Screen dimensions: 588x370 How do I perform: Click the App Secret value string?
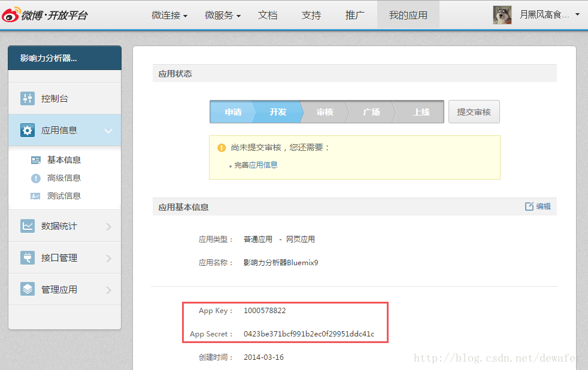pyautogui.click(x=309, y=333)
